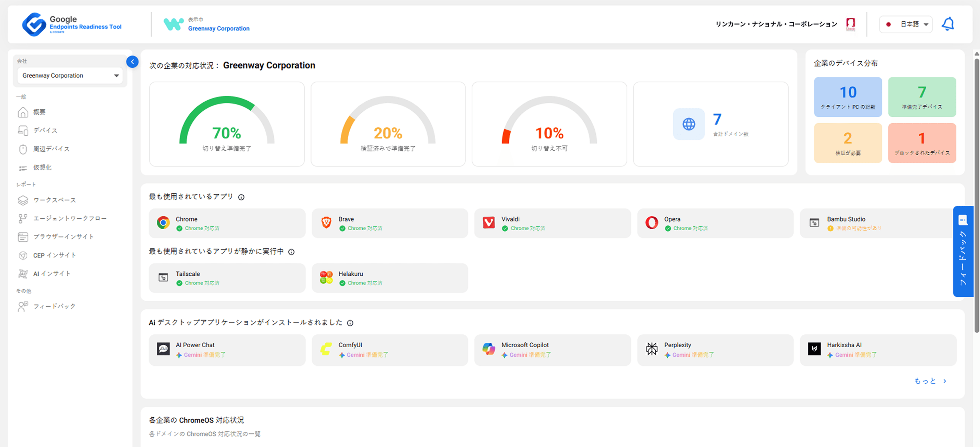Image resolution: width=980 pixels, height=447 pixels.
Task: Click the 1 ブロックされたデバイス tile
Action: 922,143
